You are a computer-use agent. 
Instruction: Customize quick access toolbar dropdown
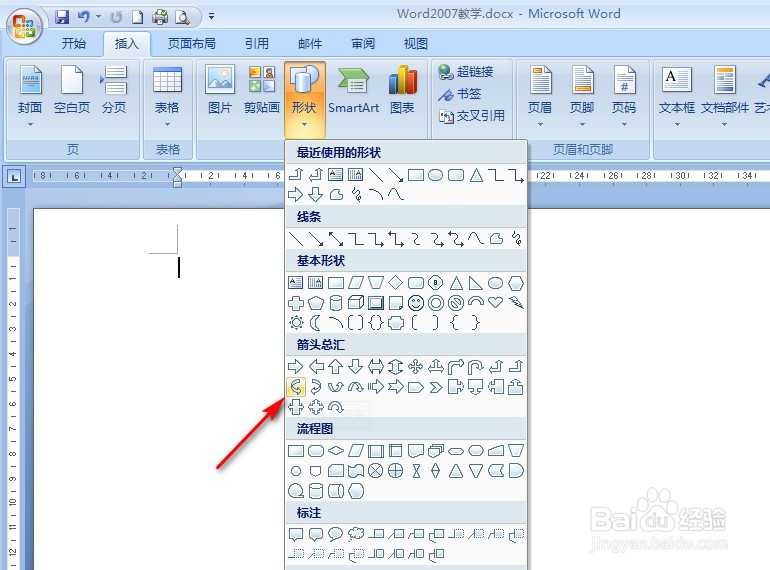click(211, 16)
